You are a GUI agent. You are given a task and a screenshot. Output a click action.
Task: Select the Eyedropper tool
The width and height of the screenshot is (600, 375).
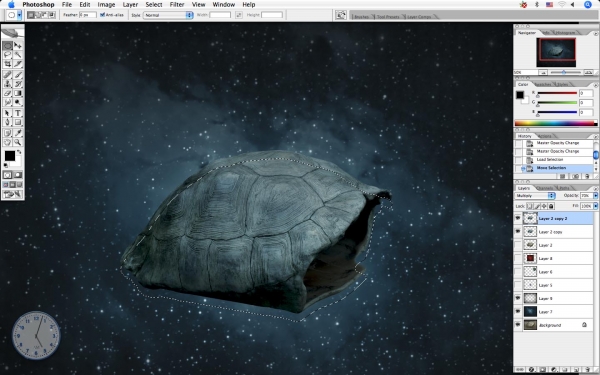[18, 133]
